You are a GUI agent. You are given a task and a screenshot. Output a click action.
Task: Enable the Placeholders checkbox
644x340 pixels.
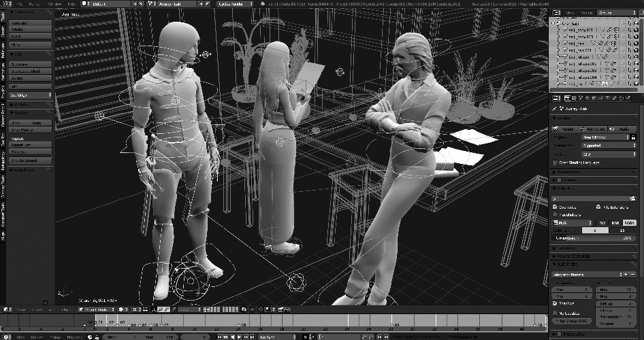[x=556, y=214]
